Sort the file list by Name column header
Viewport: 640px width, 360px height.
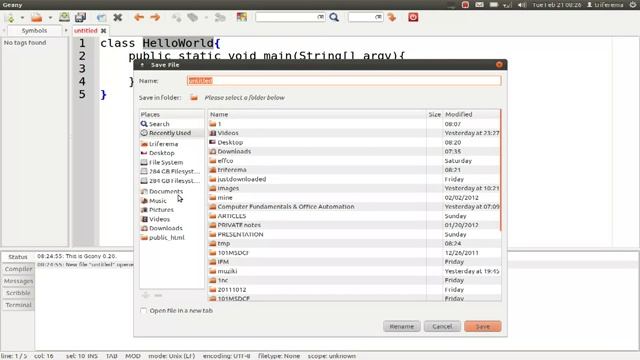(317, 114)
